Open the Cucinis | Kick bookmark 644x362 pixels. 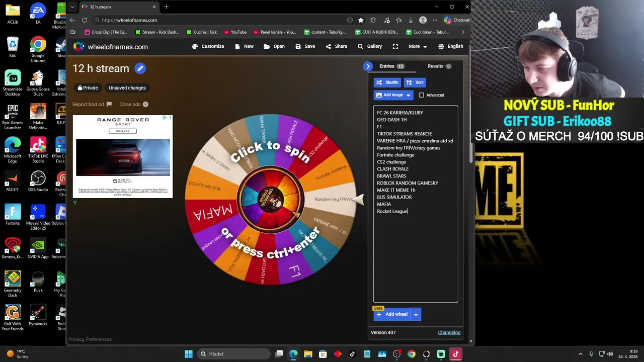click(201, 32)
